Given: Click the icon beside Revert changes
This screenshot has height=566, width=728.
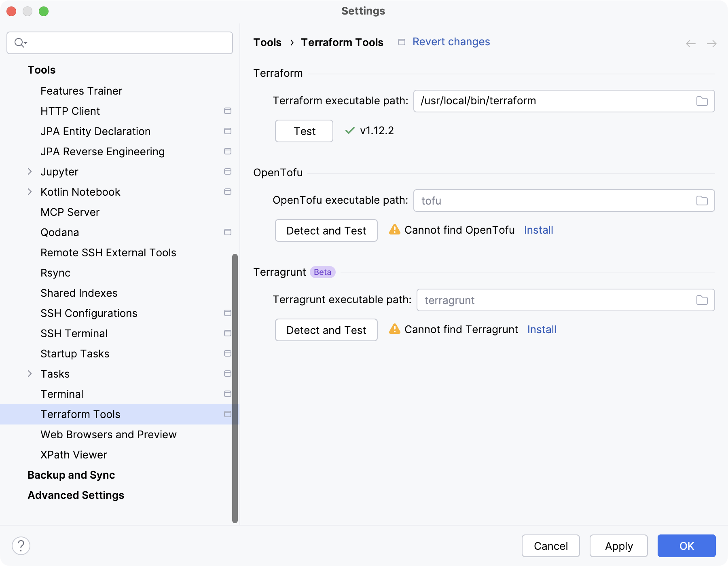Looking at the screenshot, I should click(401, 42).
